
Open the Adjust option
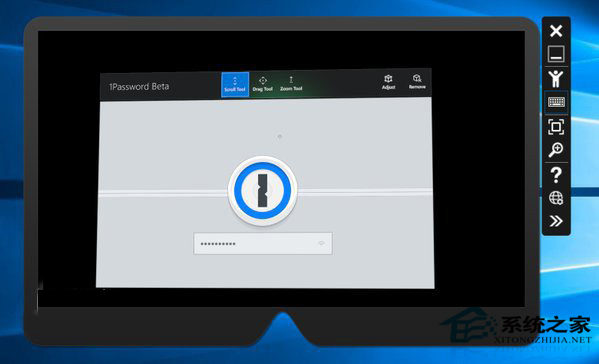click(388, 82)
